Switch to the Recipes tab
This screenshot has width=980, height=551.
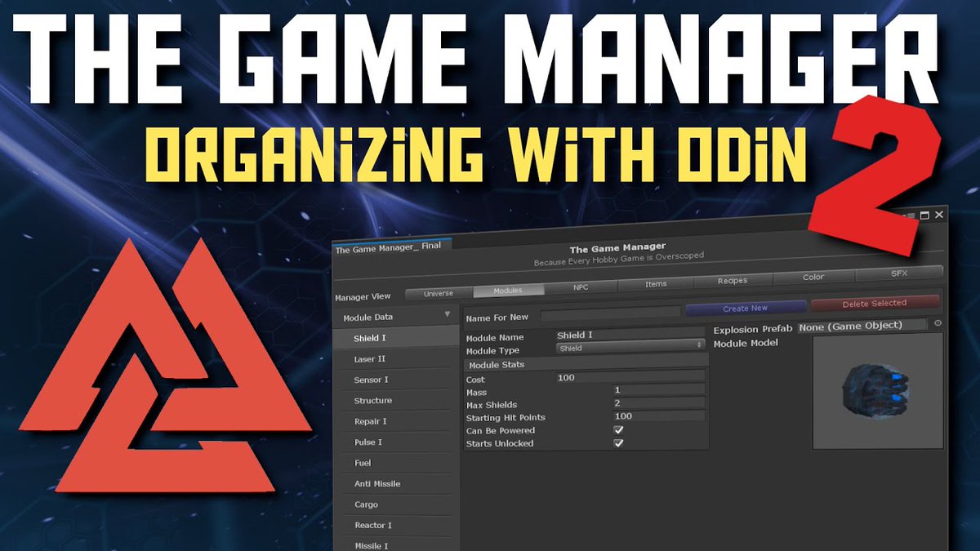733,281
